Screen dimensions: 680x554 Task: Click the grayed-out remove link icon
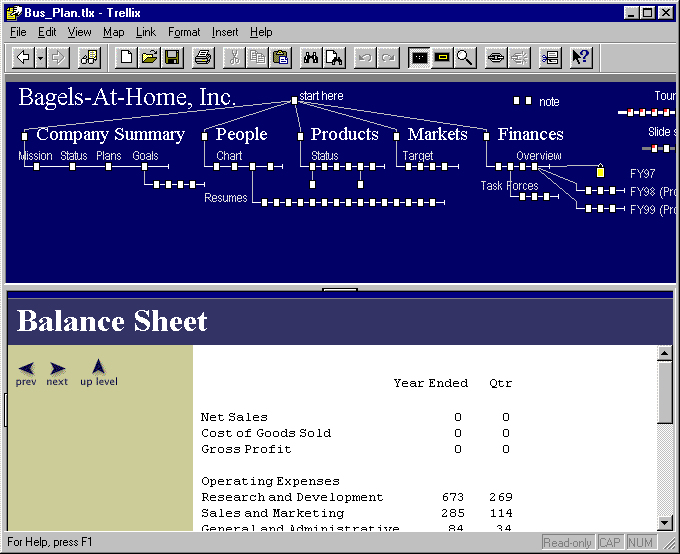click(x=519, y=58)
